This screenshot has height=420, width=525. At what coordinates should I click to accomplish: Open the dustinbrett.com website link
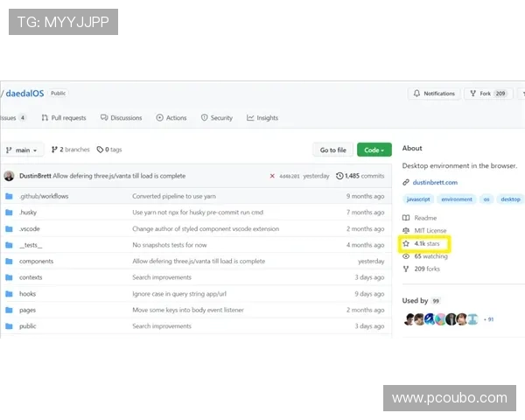(435, 183)
